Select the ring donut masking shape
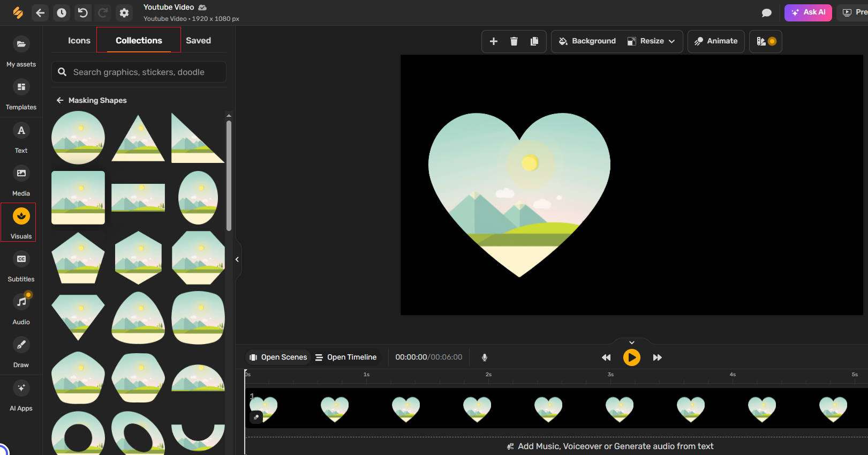 coord(78,434)
